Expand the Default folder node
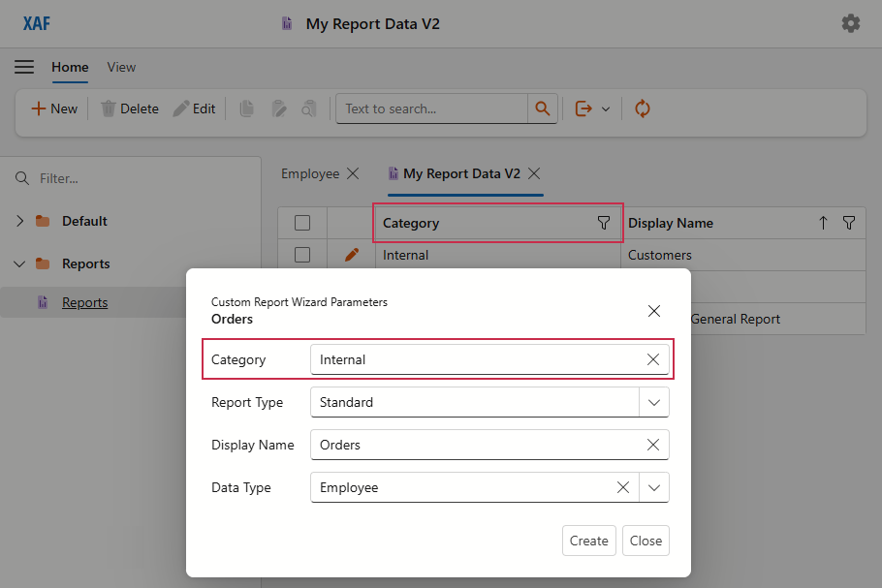The width and height of the screenshot is (882, 588). (x=20, y=221)
